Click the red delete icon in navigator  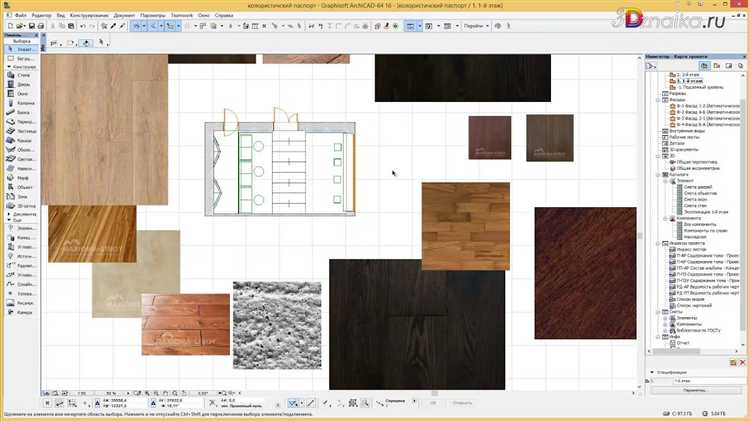(742, 363)
